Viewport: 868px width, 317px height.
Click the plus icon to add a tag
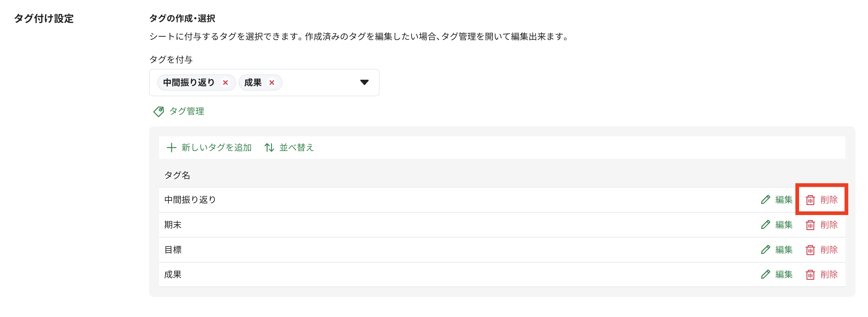point(171,147)
